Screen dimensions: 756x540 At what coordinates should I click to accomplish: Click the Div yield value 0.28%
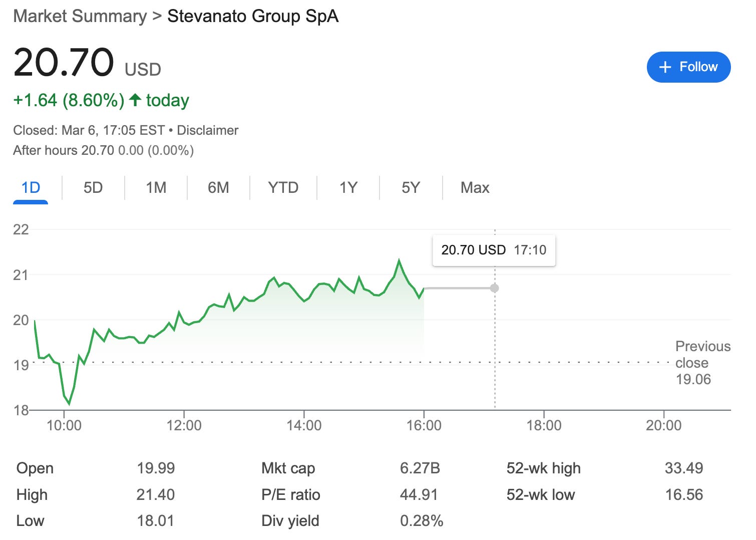(422, 520)
